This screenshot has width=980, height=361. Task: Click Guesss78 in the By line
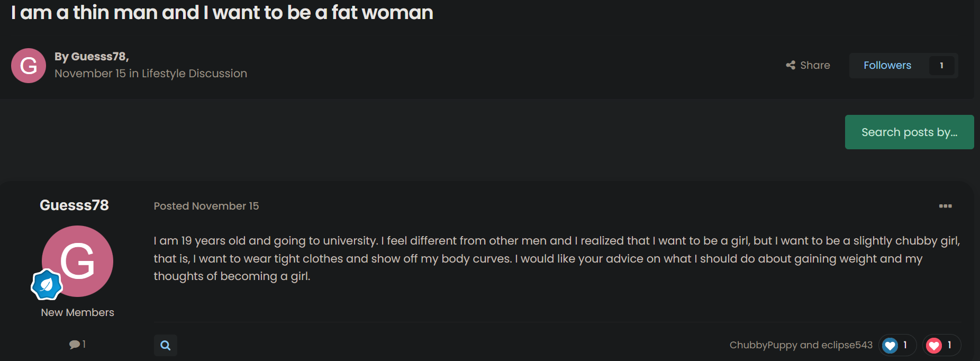tap(98, 57)
